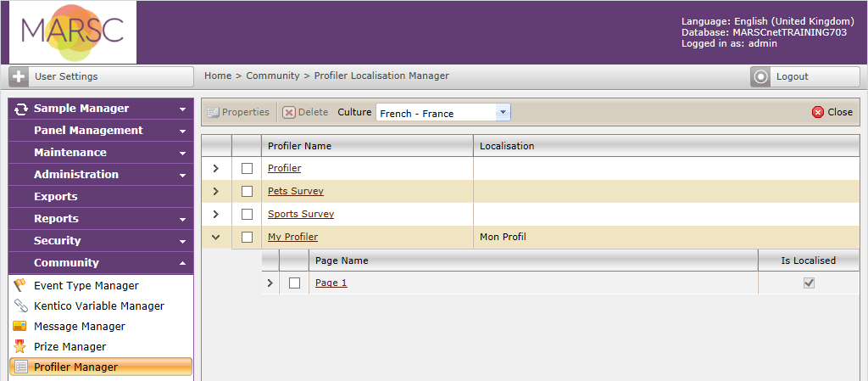
Task: Click the Event Type Manager flag icon
Action: click(x=20, y=286)
